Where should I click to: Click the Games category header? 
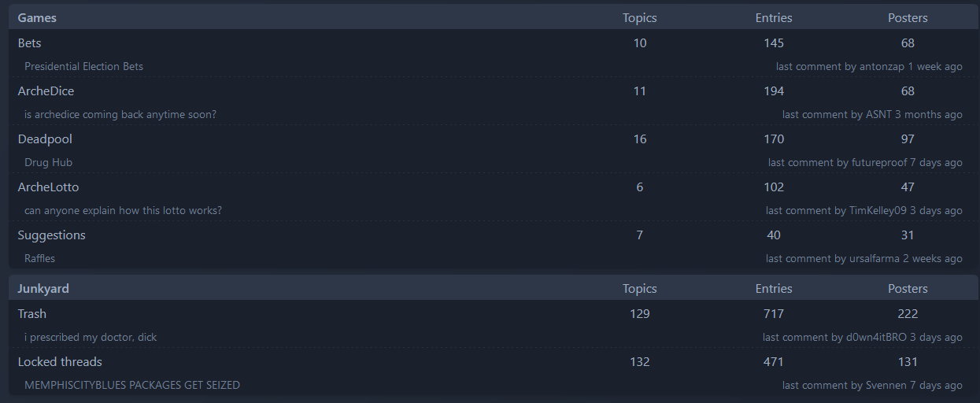tap(37, 17)
